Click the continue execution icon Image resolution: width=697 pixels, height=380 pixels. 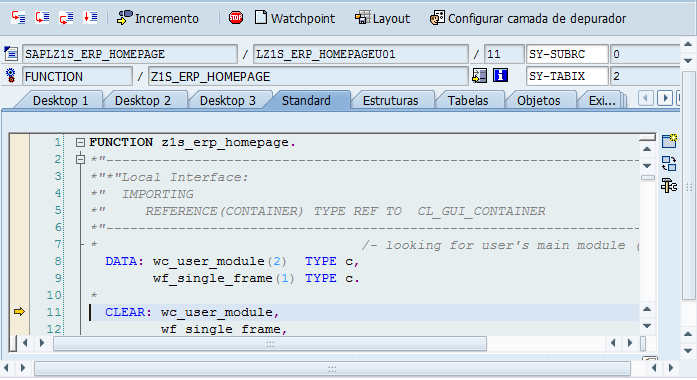90,18
